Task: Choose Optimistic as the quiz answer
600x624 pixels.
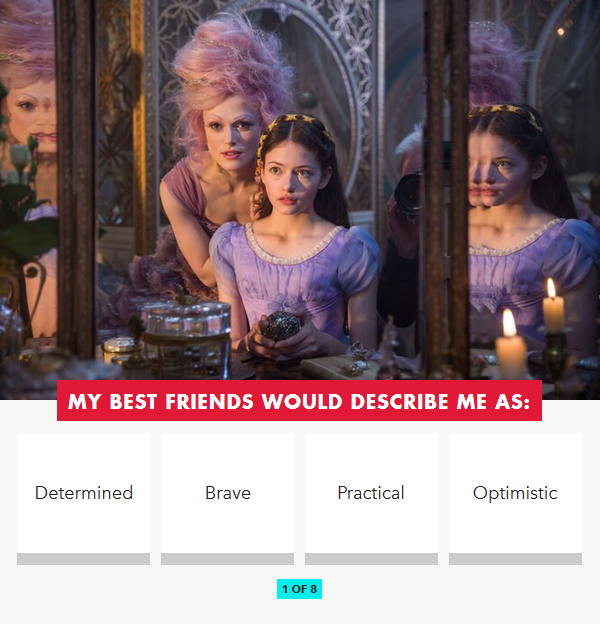Action: pos(515,493)
